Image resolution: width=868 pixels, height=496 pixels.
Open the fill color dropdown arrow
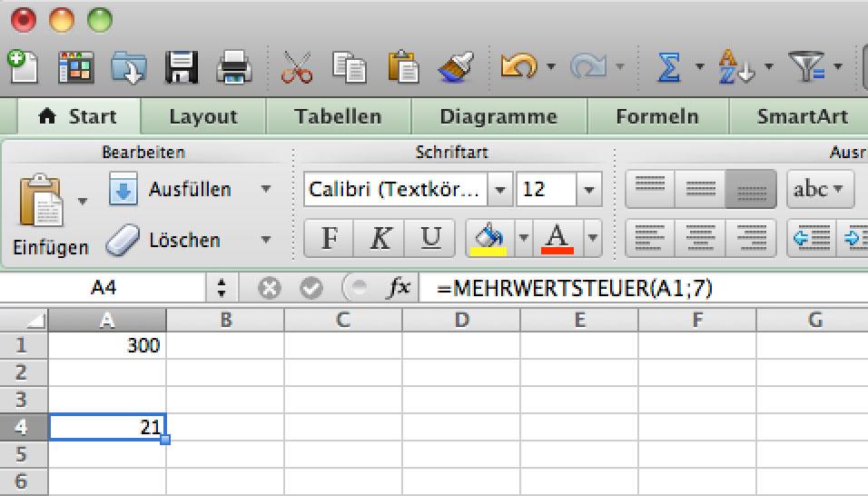pos(524,239)
